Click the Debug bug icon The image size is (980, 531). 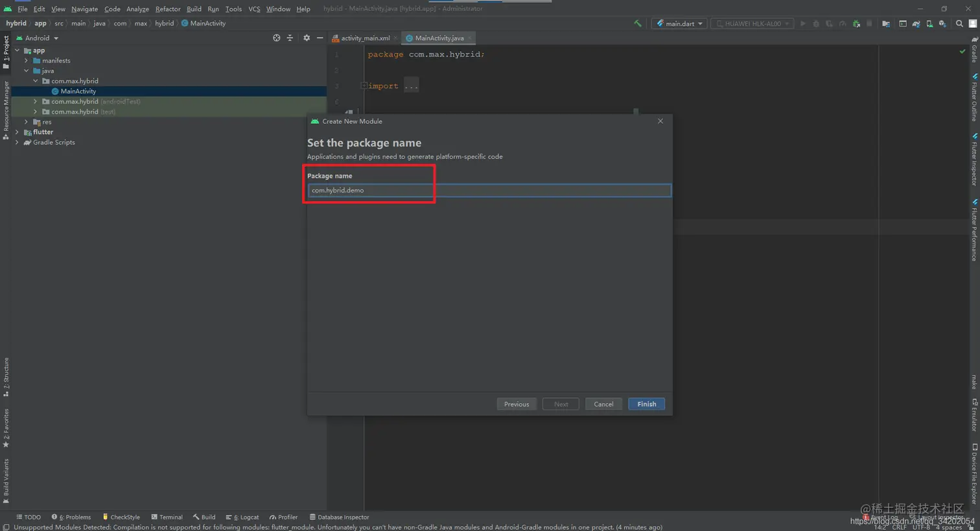[816, 23]
